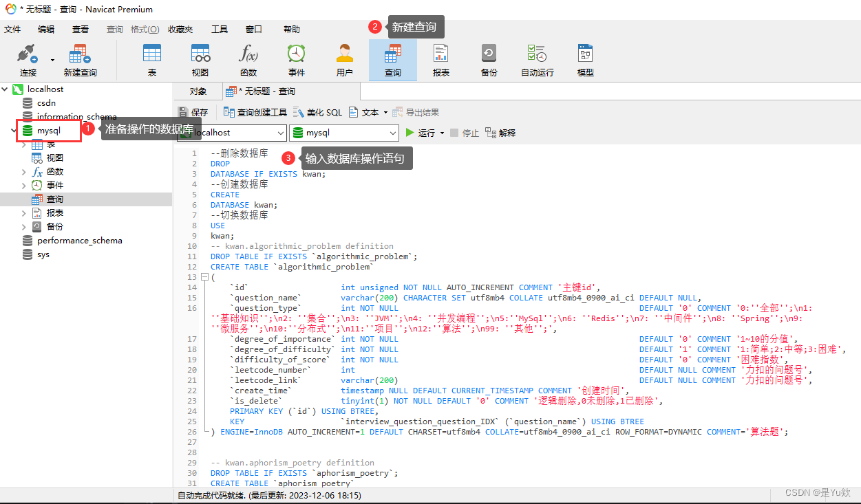861x504 pixels.
Task: Expand the Events (事件) node chevron
Action: pos(24,186)
